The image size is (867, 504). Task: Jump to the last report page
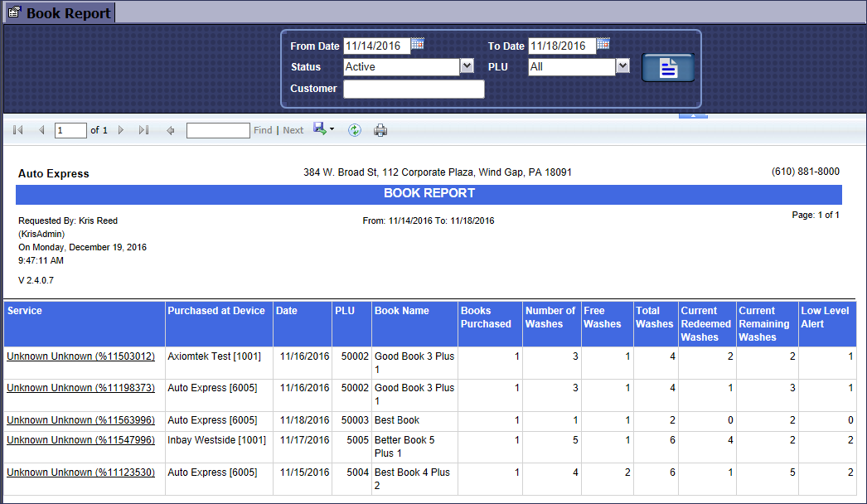tap(143, 130)
